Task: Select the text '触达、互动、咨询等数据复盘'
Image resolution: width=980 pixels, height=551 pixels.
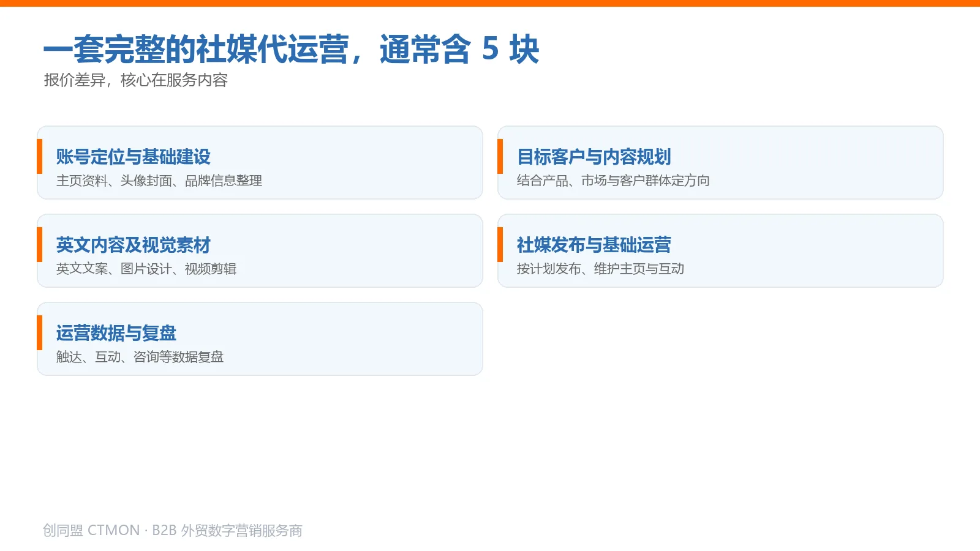Action: click(140, 357)
